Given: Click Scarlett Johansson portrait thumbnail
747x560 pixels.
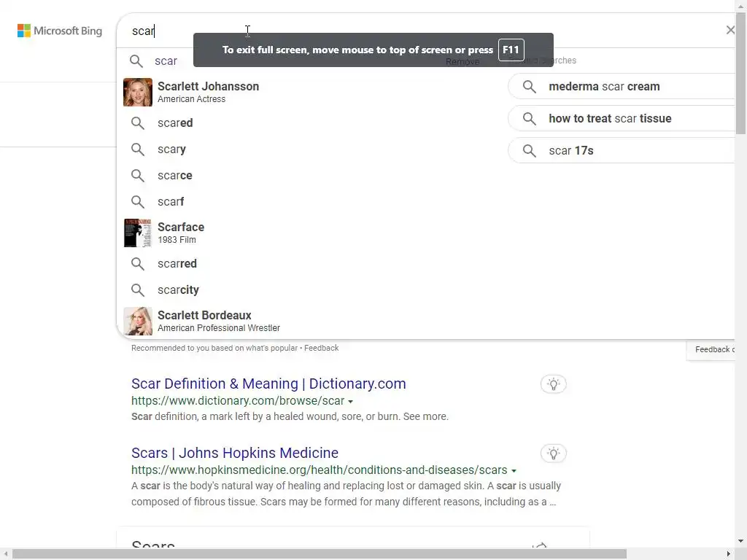Looking at the screenshot, I should [138, 92].
